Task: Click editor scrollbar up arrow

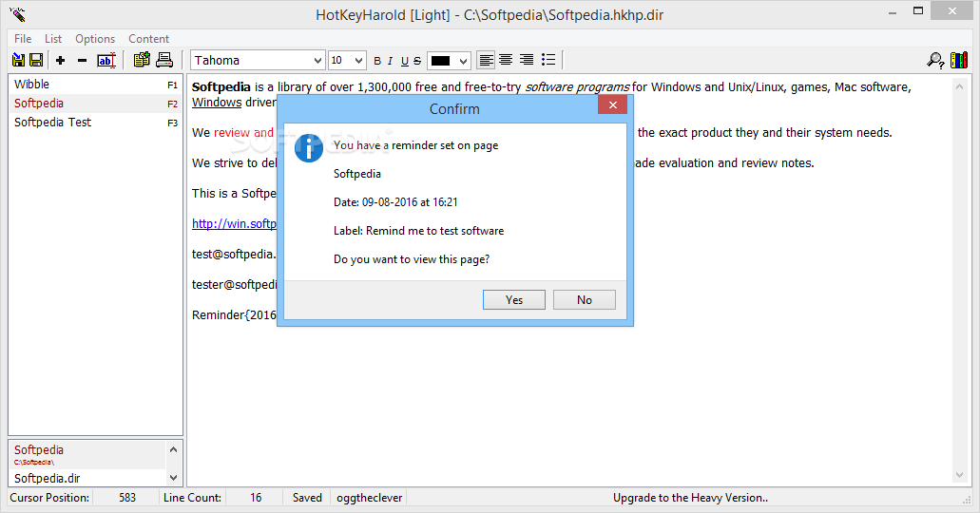Action: pyautogui.click(x=959, y=86)
